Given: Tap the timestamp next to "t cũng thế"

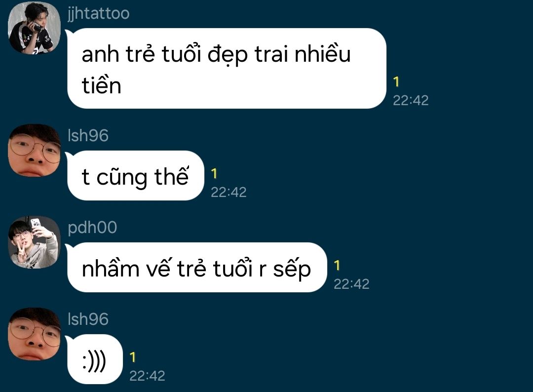Looking at the screenshot, I should click(228, 192).
